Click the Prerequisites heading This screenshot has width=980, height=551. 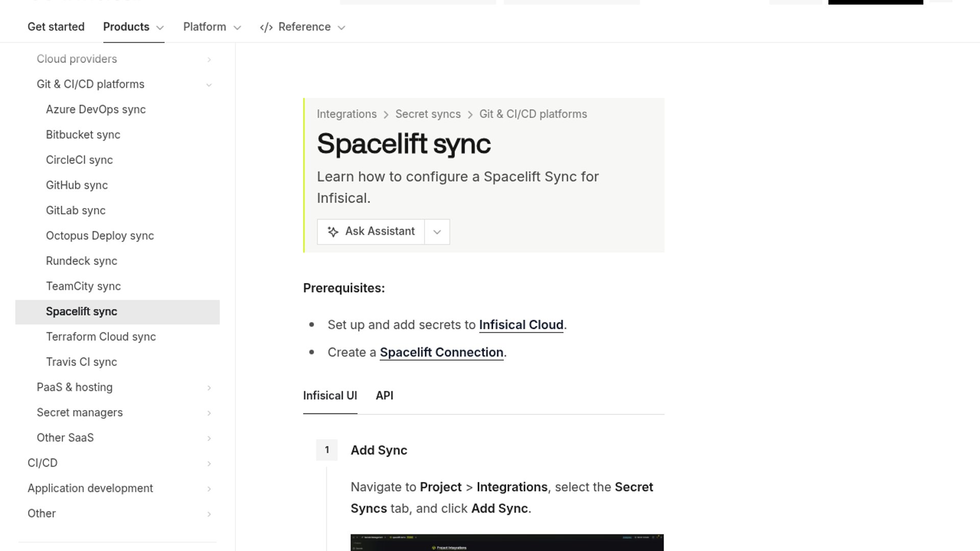click(344, 288)
